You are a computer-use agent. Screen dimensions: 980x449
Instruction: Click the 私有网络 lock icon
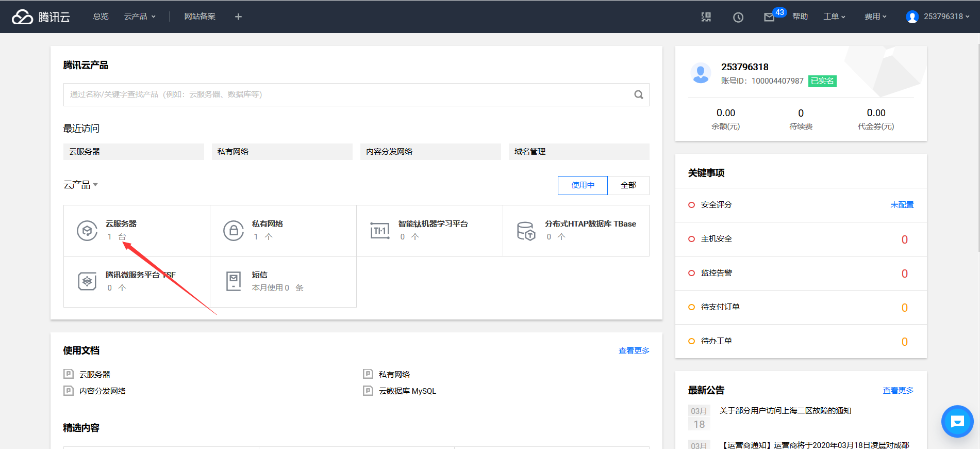(x=234, y=230)
